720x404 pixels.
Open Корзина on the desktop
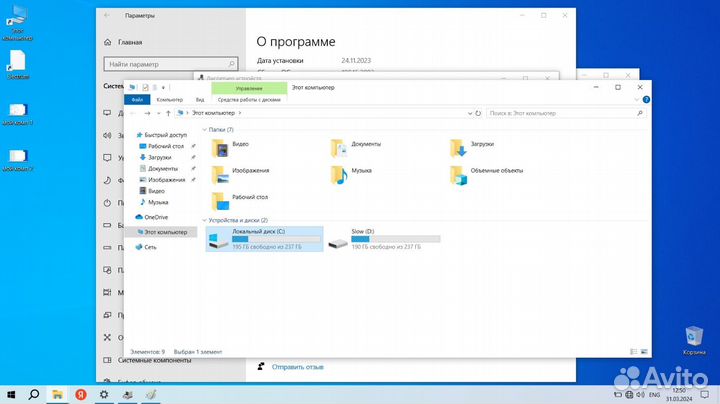pyautogui.click(x=694, y=340)
